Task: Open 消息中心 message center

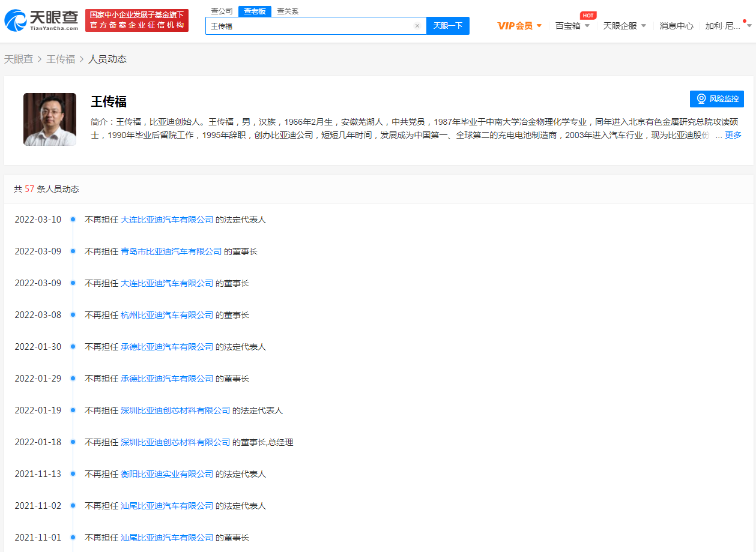Action: 676,26
